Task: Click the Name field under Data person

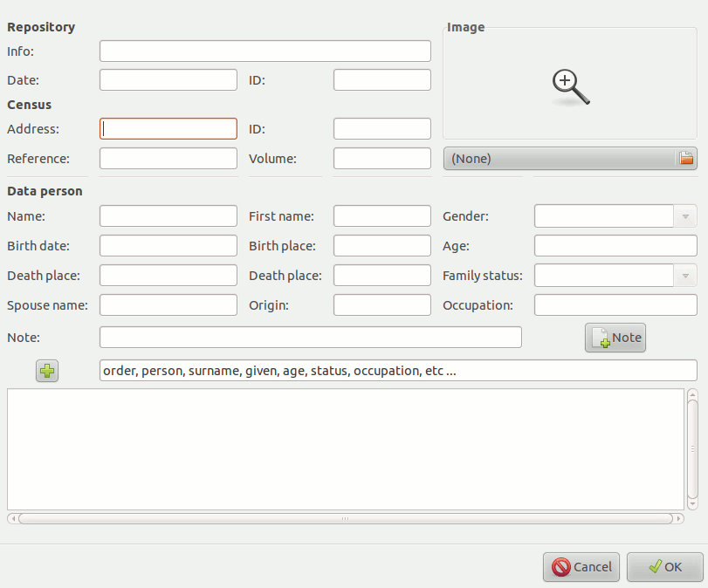Action: [168, 216]
